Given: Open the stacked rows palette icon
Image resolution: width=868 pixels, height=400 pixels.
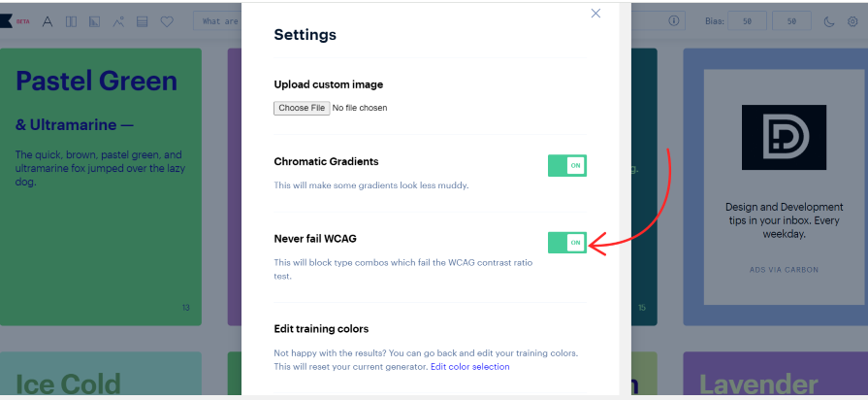Looking at the screenshot, I should [x=143, y=20].
